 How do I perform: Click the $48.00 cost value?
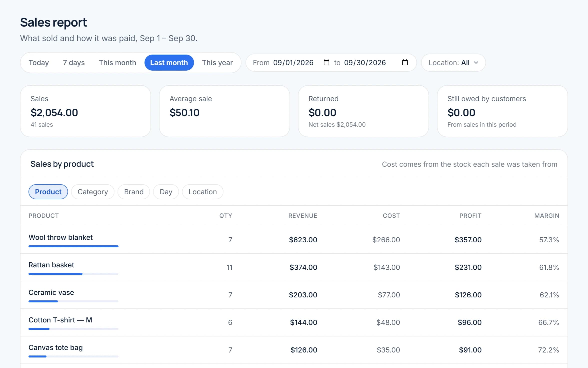(388, 322)
